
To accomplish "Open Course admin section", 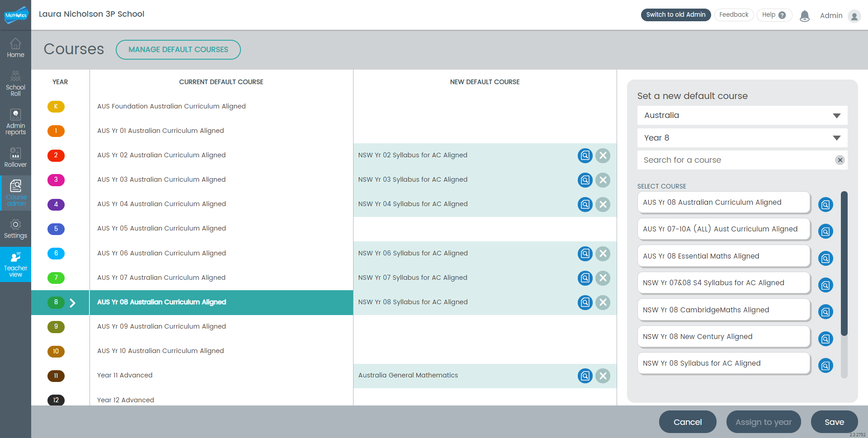I will point(15,193).
